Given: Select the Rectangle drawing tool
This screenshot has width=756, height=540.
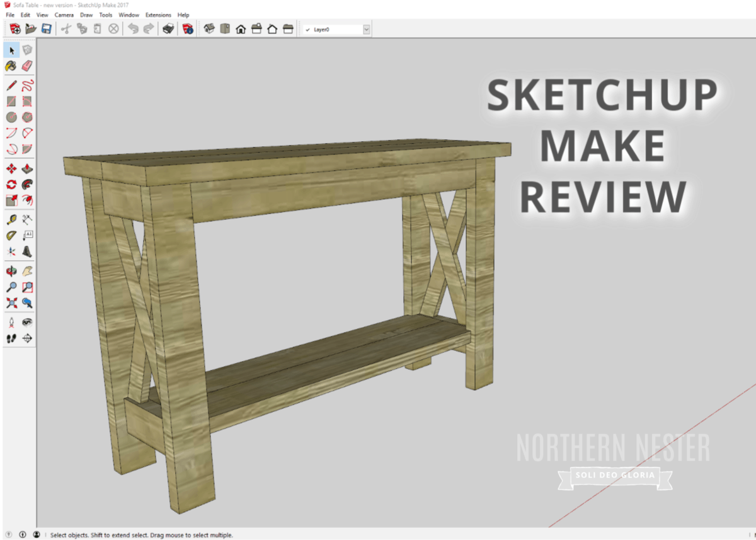Looking at the screenshot, I should [x=11, y=101].
